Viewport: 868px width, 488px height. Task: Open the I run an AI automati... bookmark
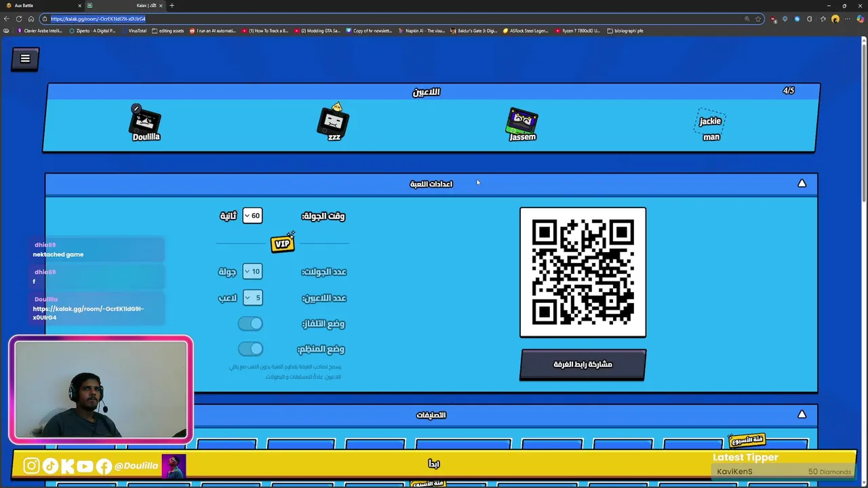coord(213,30)
